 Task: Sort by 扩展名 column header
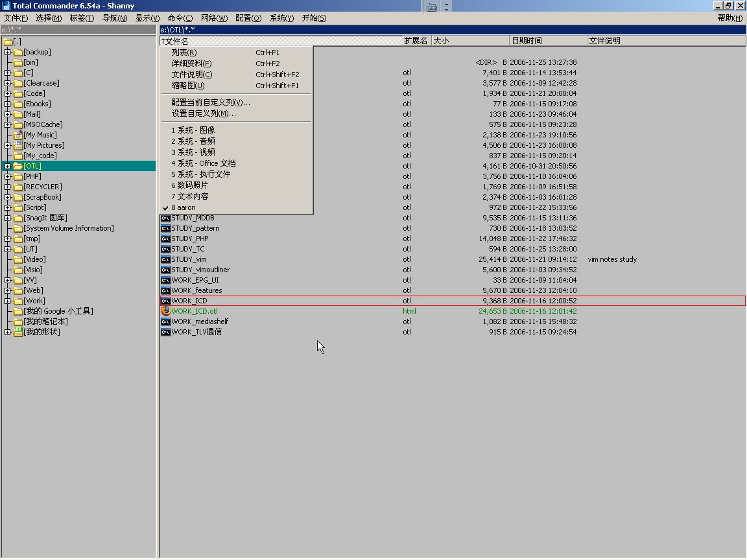click(x=417, y=41)
